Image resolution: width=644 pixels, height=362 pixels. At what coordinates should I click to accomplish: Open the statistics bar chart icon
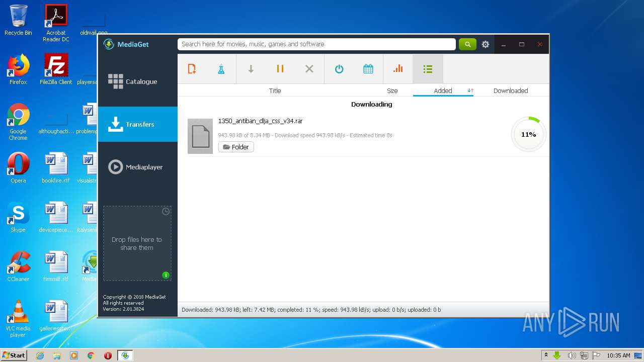coord(398,69)
